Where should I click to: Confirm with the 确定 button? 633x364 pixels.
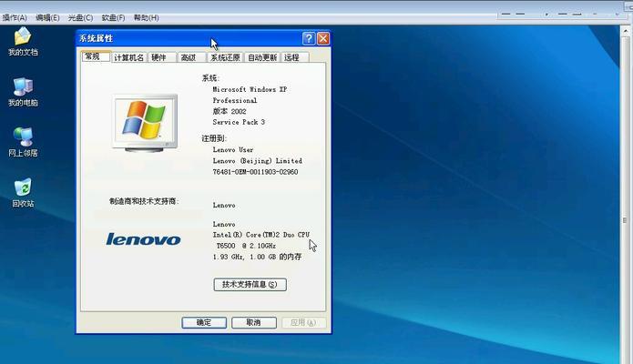click(x=204, y=322)
